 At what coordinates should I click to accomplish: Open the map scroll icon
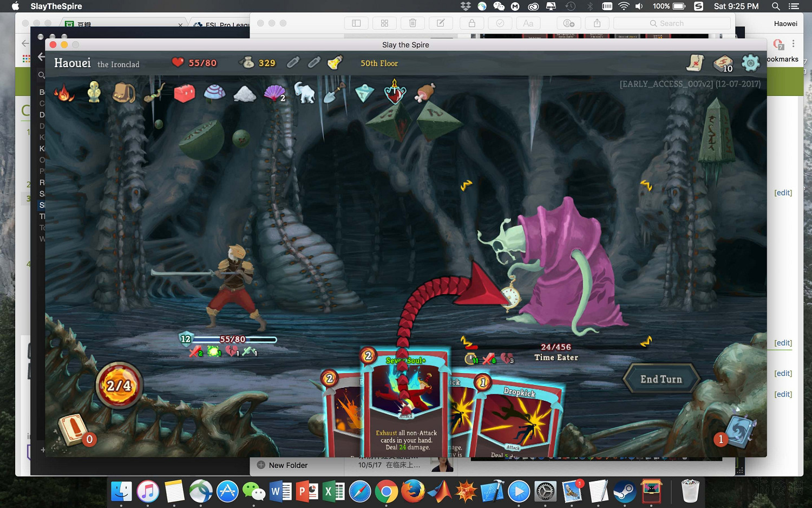click(x=696, y=63)
